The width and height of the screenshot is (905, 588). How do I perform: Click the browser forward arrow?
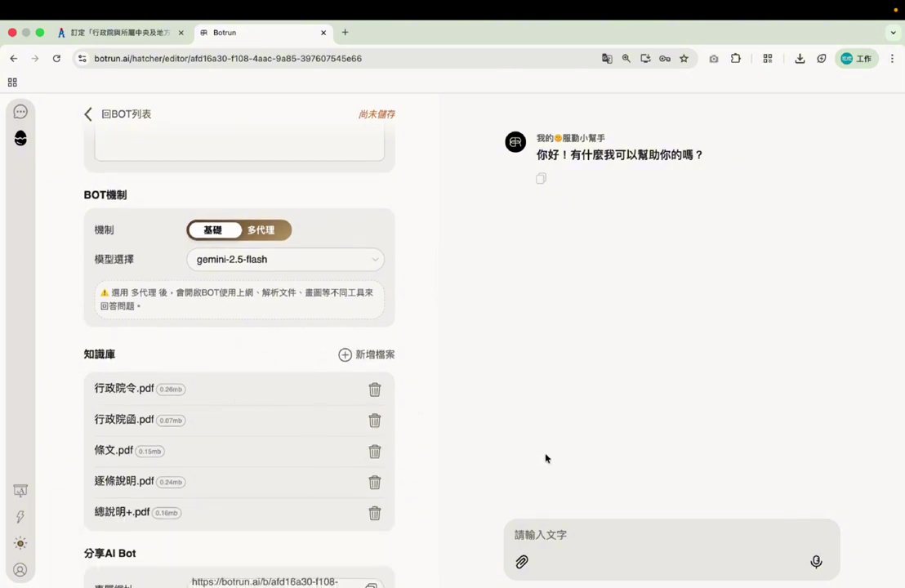tap(35, 58)
